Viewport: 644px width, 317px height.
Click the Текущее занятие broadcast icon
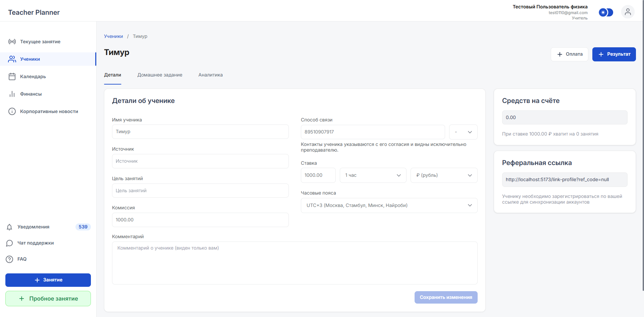coord(12,42)
